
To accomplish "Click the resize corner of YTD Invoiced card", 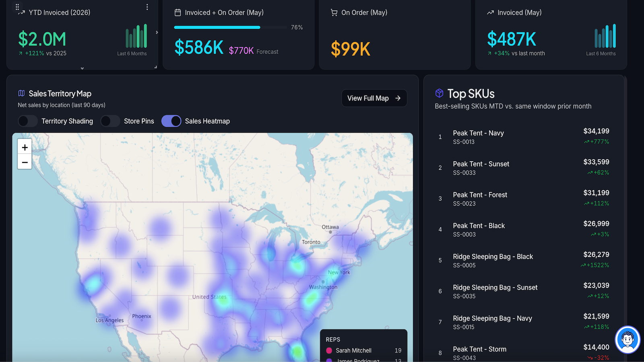I will pyautogui.click(x=156, y=67).
